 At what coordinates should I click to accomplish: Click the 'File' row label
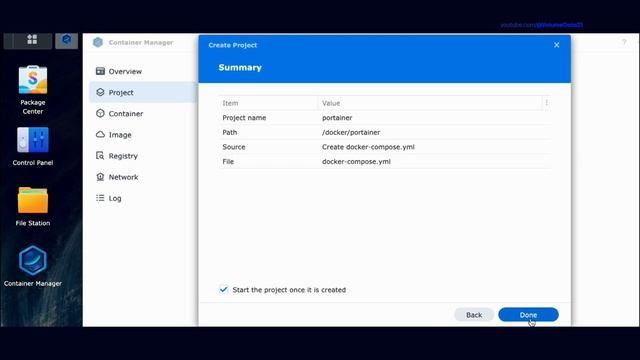pyautogui.click(x=228, y=162)
